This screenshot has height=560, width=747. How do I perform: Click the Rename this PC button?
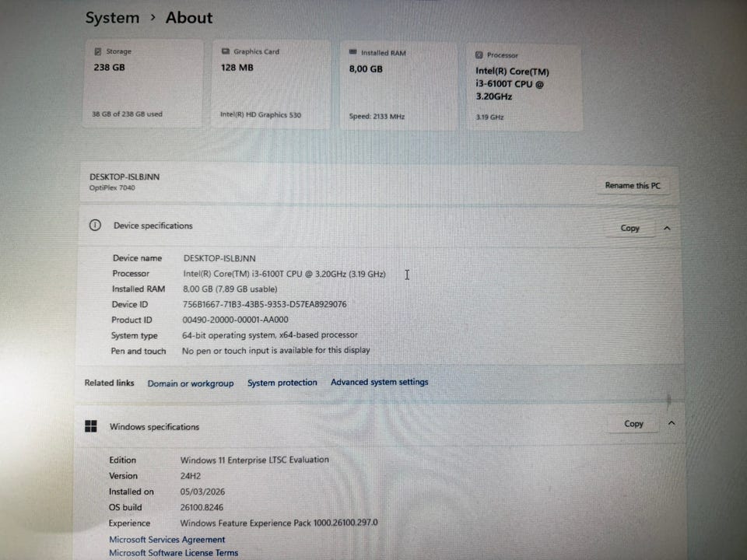(x=633, y=185)
